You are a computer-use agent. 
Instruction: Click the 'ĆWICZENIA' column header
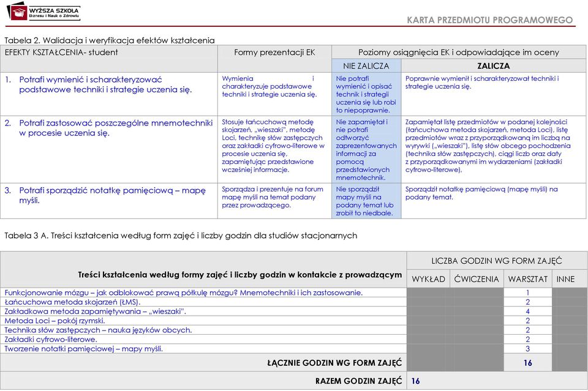pyautogui.click(x=477, y=279)
